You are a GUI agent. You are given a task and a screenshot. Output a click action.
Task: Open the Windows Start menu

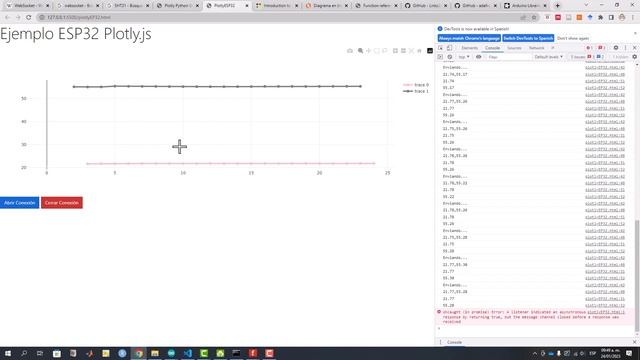[7, 353]
